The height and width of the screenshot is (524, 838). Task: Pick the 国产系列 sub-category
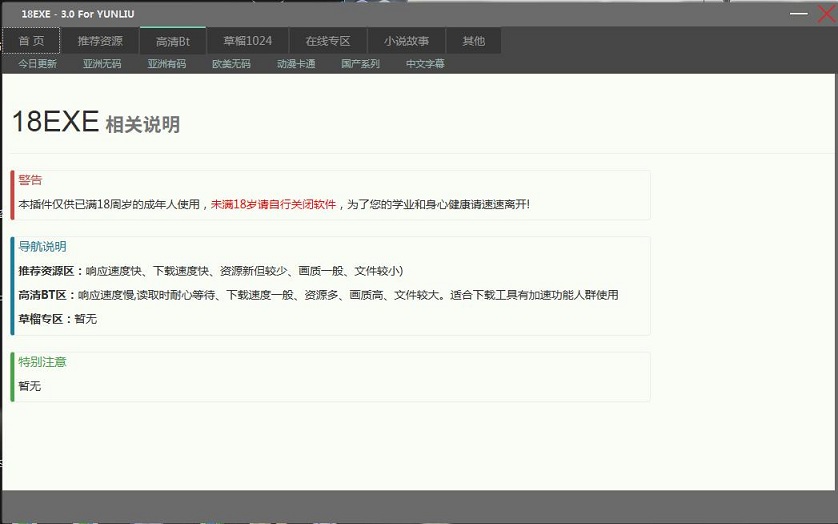click(360, 64)
